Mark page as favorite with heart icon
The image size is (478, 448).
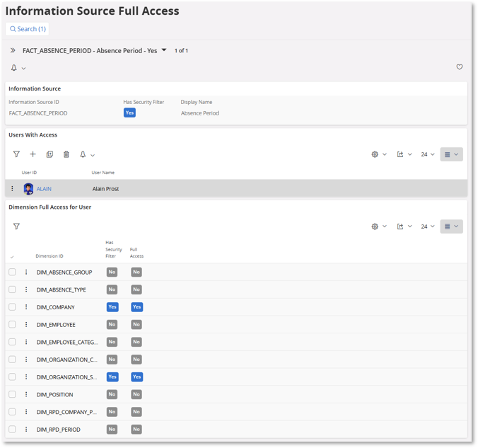(x=460, y=67)
